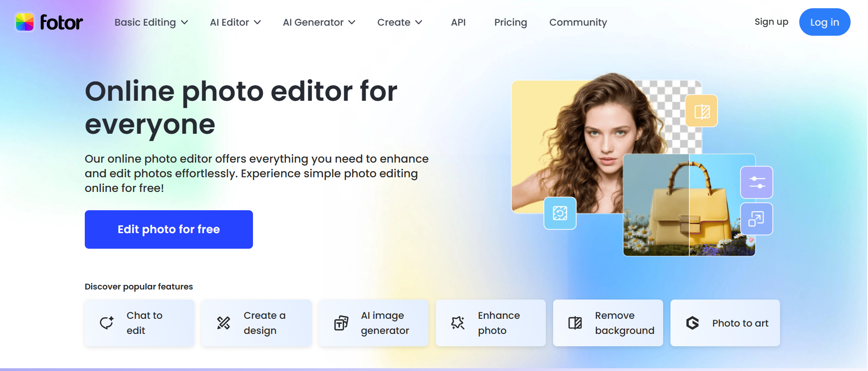
Task: Click the 'Discover popular features' label
Action: click(139, 287)
